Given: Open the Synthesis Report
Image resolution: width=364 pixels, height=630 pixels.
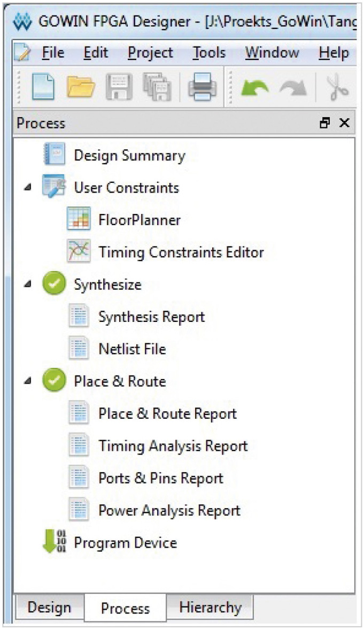Looking at the screenshot, I should tap(151, 317).
